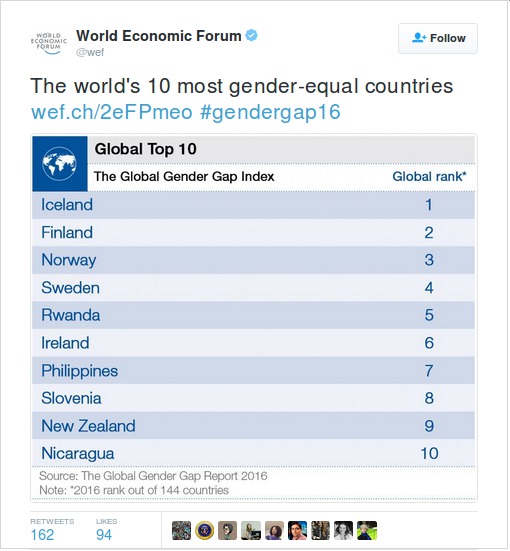
Task: Click the World Economic Forum account name
Action: pos(159,36)
